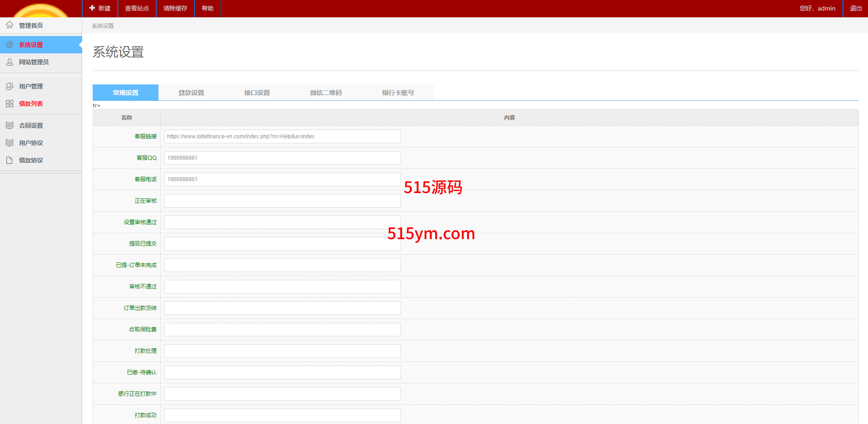Go to the 银行卡账号 tab
Image resolution: width=868 pixels, height=424 pixels.
(x=398, y=93)
